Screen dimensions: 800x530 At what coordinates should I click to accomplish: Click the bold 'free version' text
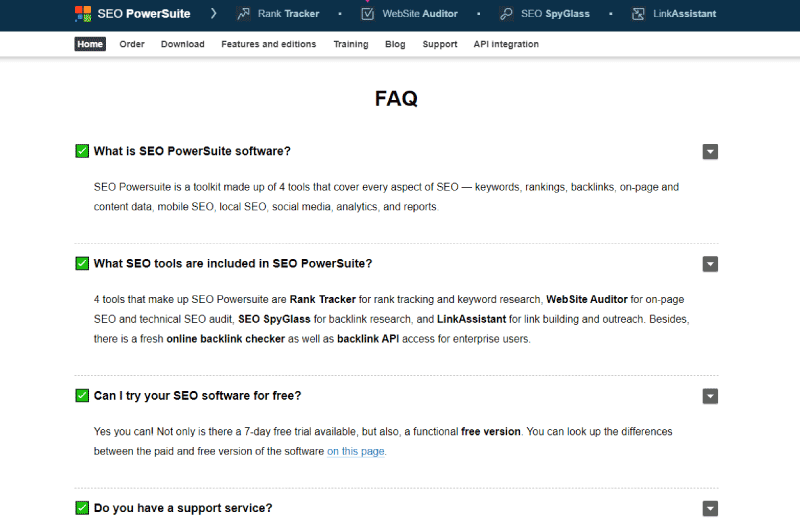[x=491, y=432]
